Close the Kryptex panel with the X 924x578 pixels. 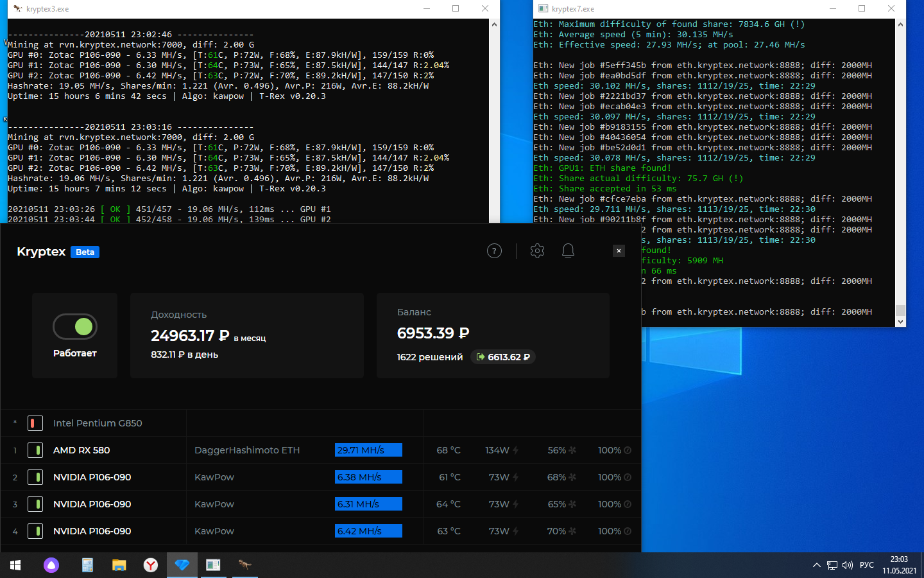coord(619,251)
